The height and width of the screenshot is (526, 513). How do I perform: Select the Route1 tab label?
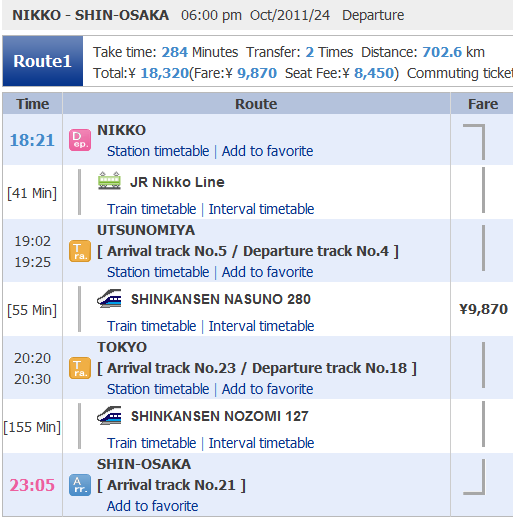coord(43,61)
